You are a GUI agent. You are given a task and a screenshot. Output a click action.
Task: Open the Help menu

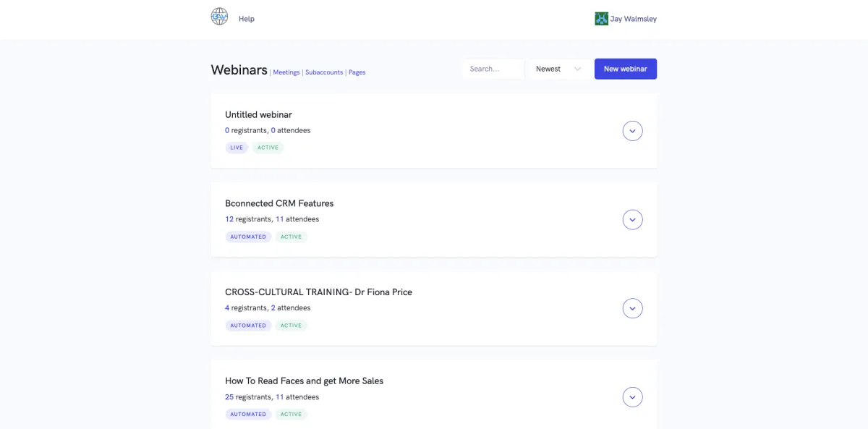(x=247, y=19)
